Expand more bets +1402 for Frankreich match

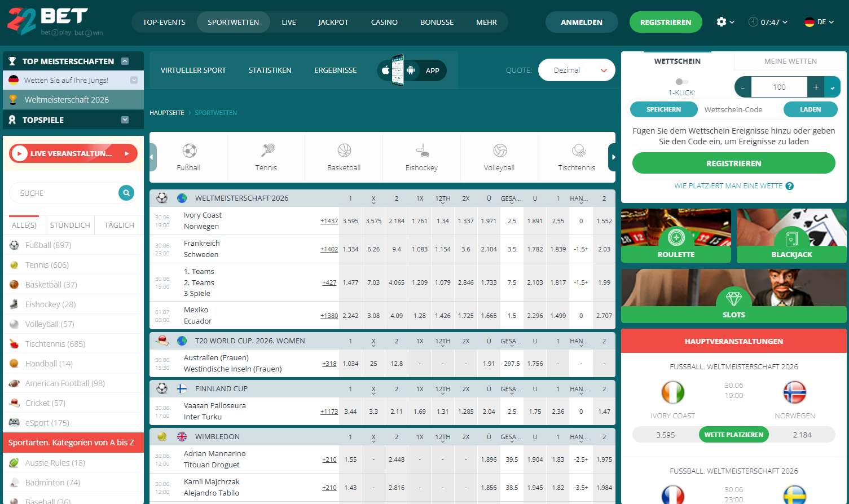click(329, 249)
